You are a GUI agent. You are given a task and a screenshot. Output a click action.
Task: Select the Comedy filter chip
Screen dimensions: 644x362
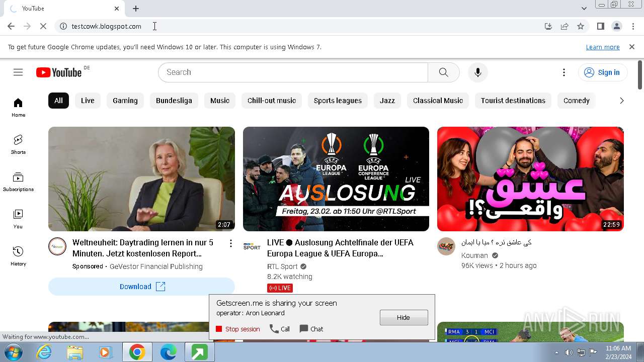click(x=576, y=101)
